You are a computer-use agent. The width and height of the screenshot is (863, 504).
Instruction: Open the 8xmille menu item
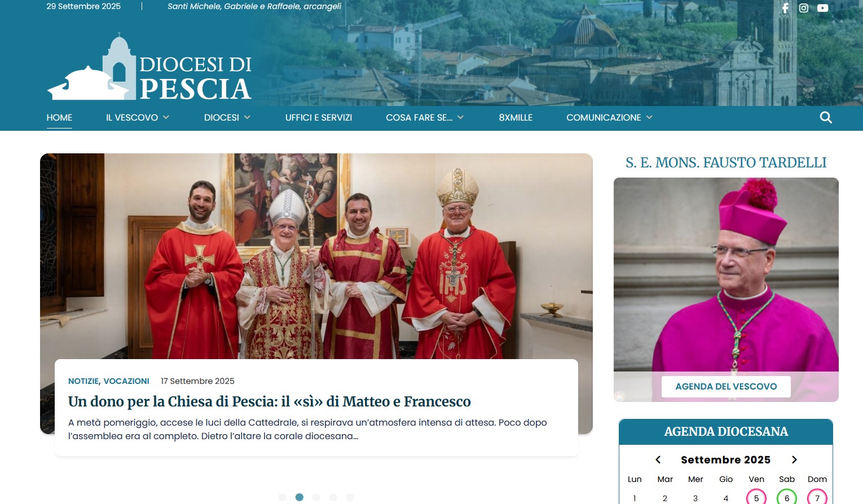[x=516, y=117]
